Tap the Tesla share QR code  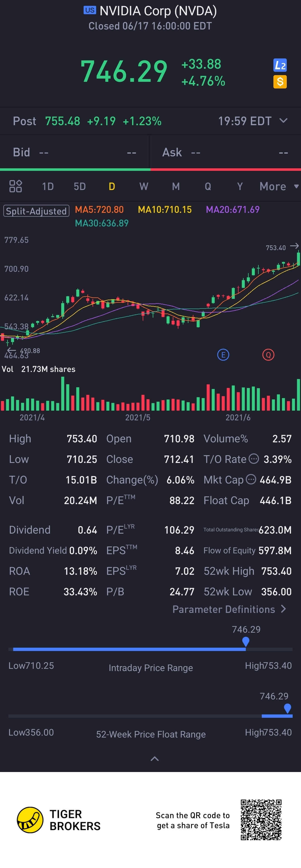coord(261,820)
